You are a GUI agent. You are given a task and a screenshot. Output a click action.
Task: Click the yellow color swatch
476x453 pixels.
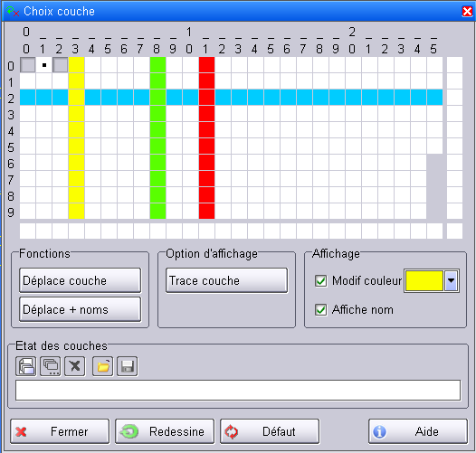pyautogui.click(x=424, y=280)
